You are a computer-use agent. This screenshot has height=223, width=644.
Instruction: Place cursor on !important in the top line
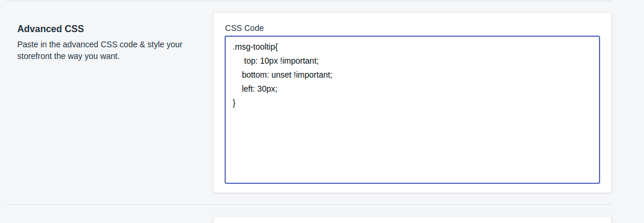[x=299, y=61]
